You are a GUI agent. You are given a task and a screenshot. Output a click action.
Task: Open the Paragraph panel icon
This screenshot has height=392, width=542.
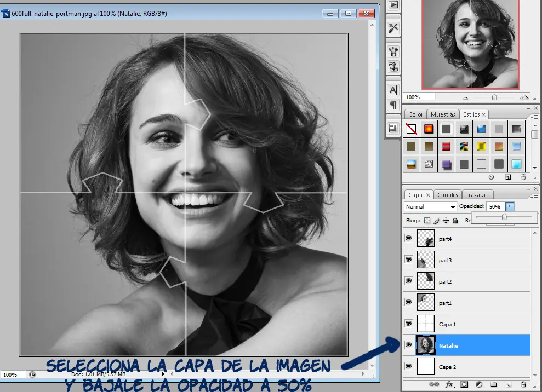393,105
